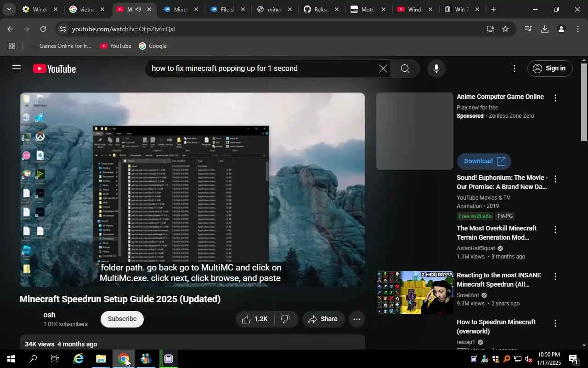Download the Zenless Zone Zero ad
This screenshot has height=368, width=588.
(484, 161)
